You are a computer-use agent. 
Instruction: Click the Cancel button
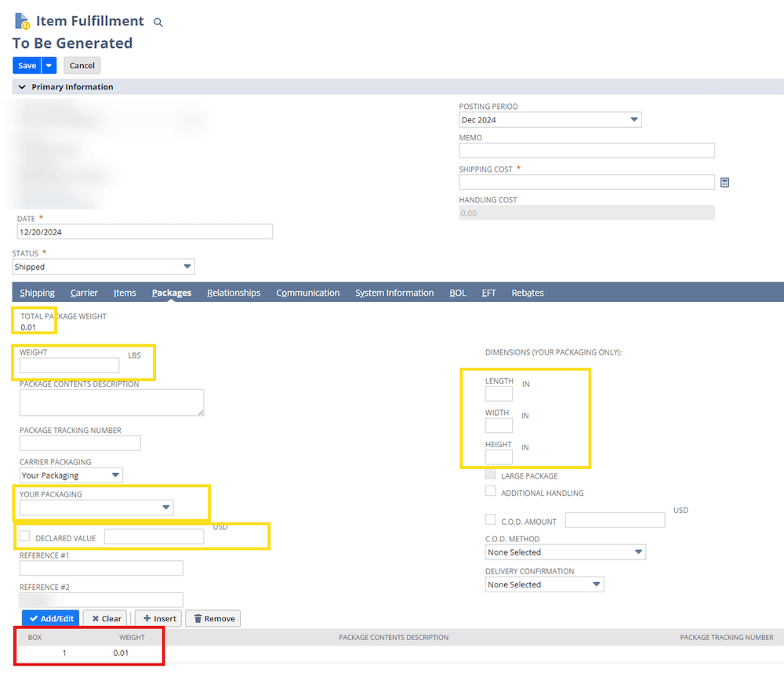pyautogui.click(x=82, y=66)
